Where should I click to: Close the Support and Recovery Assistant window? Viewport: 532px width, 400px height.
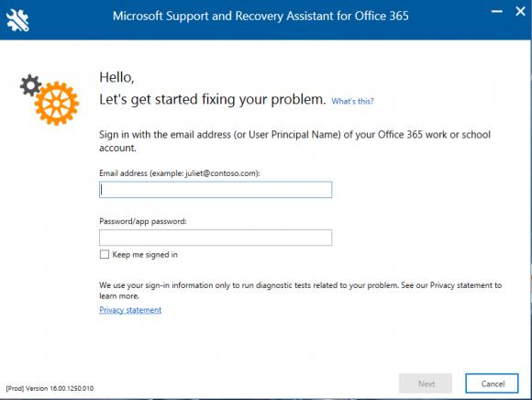(520, 11)
